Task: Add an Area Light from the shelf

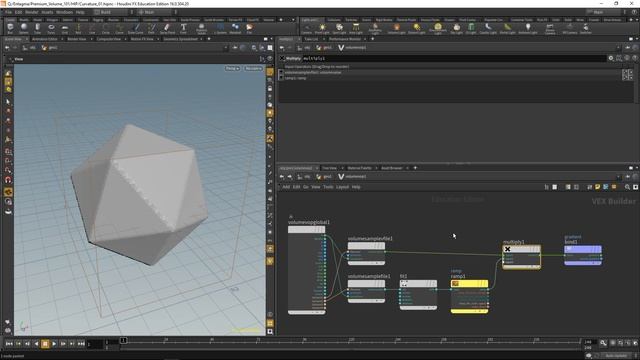Action: [356, 29]
